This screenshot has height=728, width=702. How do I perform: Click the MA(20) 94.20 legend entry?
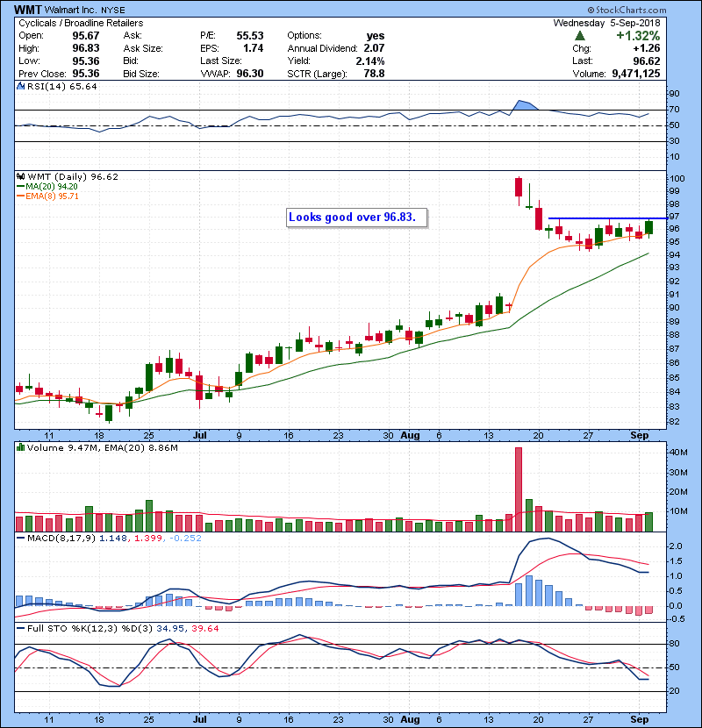tap(51, 186)
